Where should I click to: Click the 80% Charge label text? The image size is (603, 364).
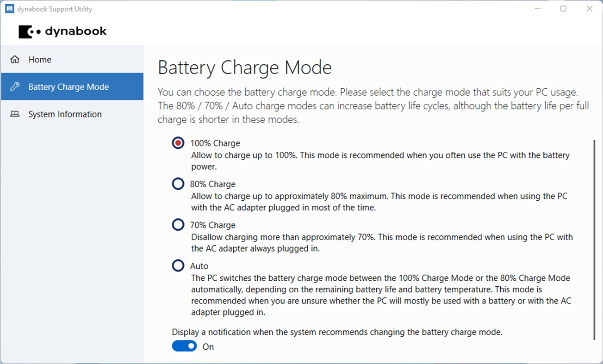212,184
